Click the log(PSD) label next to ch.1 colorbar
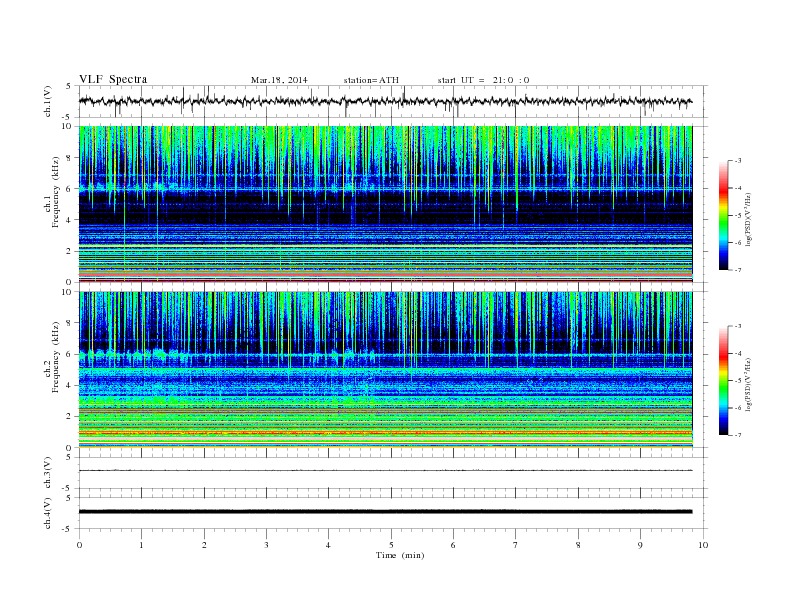The width and height of the screenshot is (792, 612). (x=749, y=220)
